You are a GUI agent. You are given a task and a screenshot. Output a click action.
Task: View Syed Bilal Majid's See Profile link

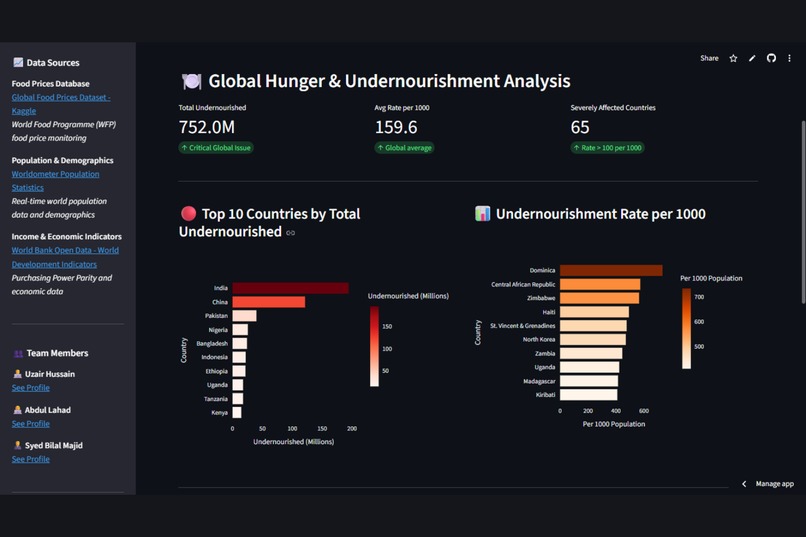click(31, 459)
